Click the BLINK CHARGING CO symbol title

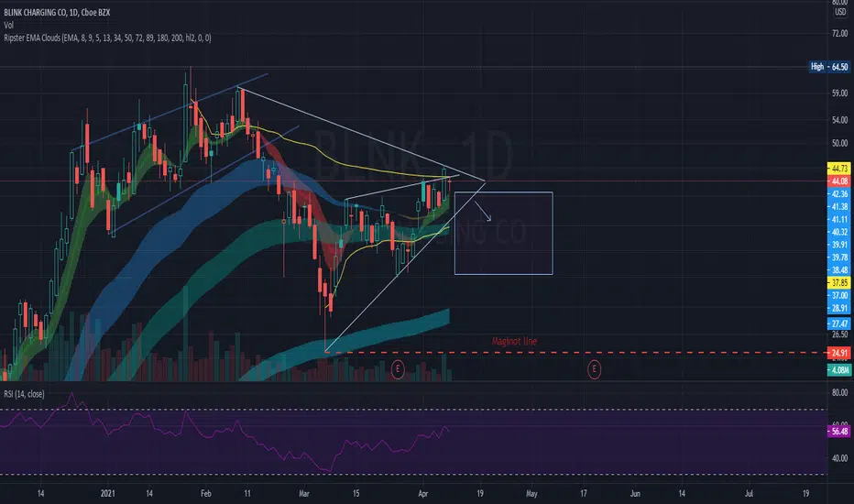[x=57, y=13]
